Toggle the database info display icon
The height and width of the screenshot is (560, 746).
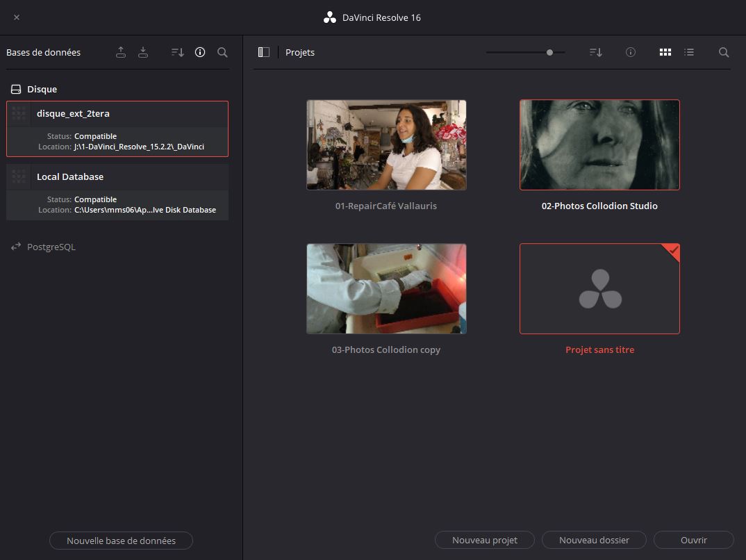click(x=200, y=52)
